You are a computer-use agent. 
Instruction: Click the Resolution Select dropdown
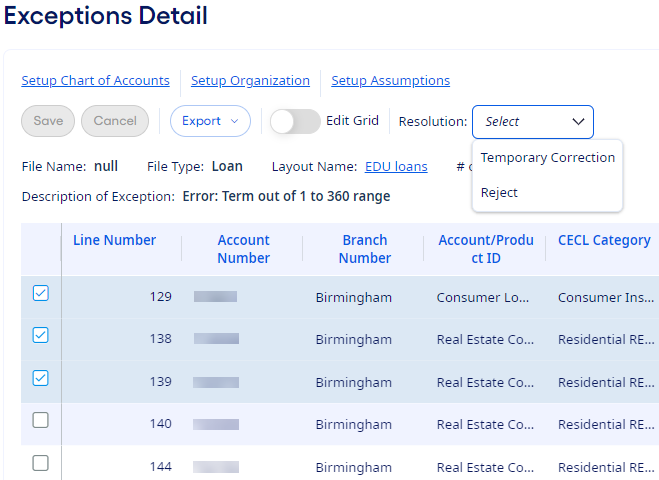(532, 122)
